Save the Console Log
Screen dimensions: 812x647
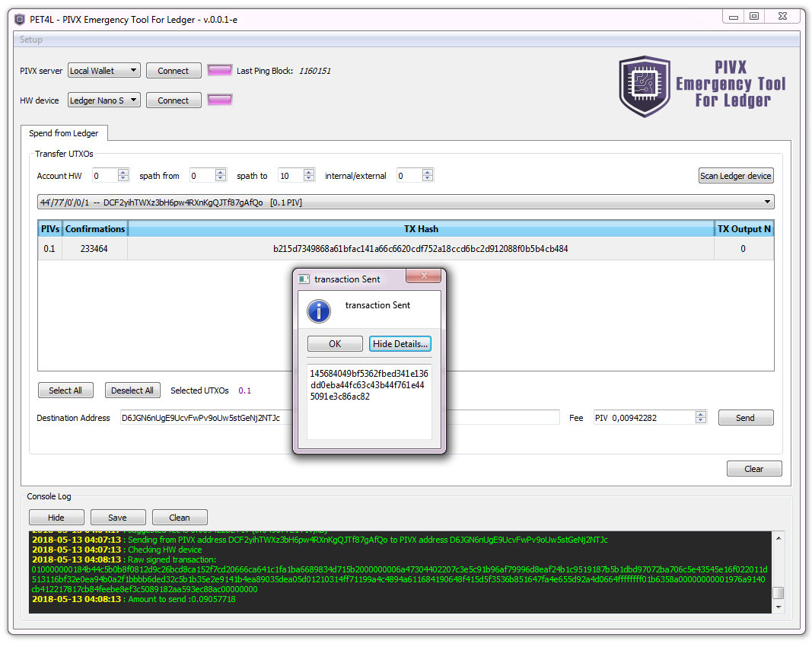click(117, 518)
